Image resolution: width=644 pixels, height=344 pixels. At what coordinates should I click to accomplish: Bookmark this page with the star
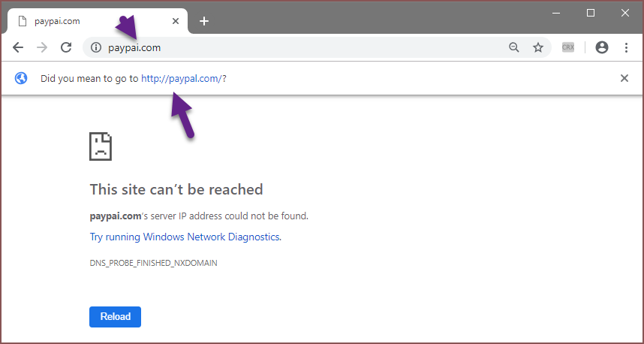[538, 47]
